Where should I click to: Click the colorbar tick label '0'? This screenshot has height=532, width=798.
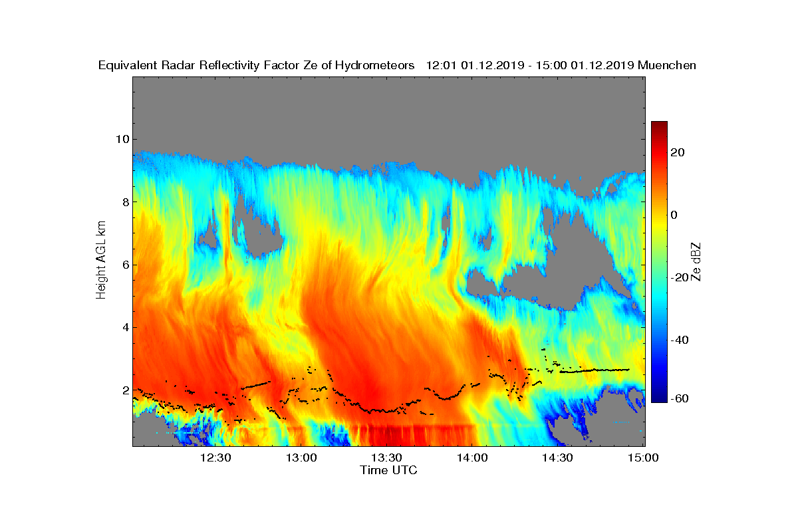(674, 215)
